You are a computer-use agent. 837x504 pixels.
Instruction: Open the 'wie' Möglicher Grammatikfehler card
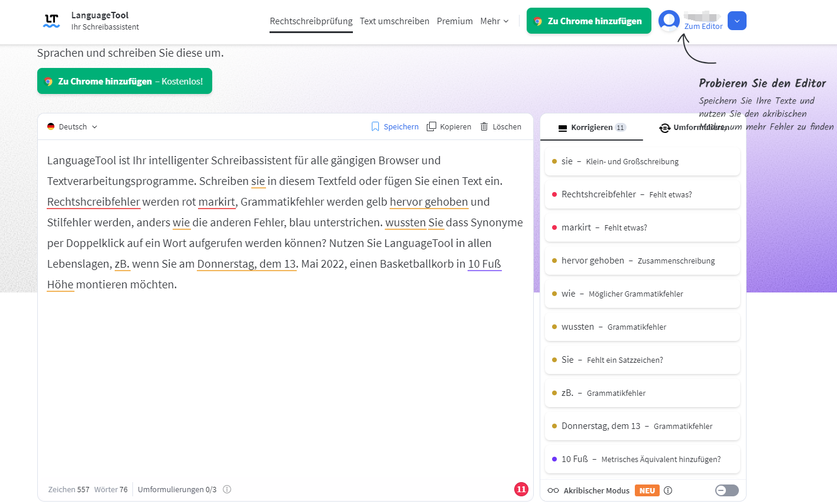(x=643, y=294)
